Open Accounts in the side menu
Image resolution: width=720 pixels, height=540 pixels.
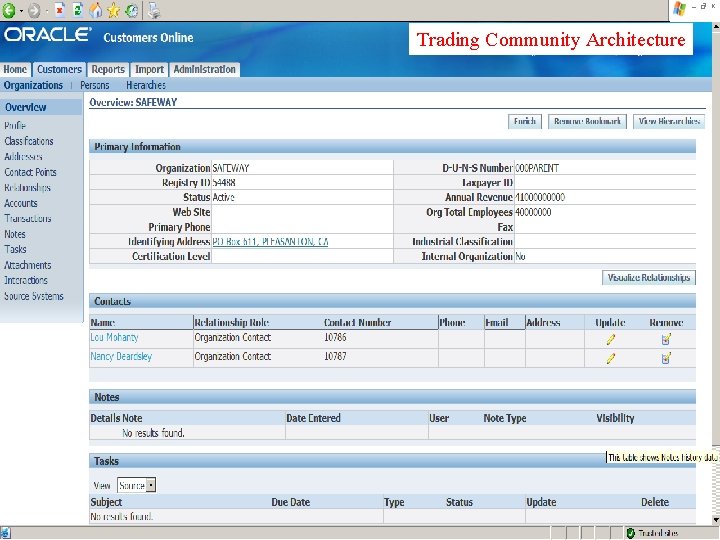coord(21,203)
